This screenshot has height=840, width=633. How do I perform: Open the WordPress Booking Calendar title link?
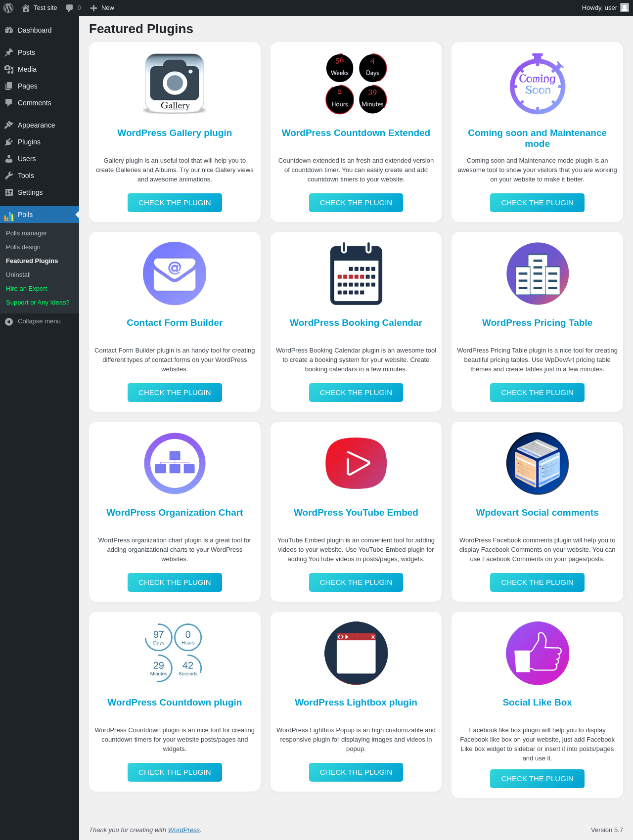coord(356,323)
